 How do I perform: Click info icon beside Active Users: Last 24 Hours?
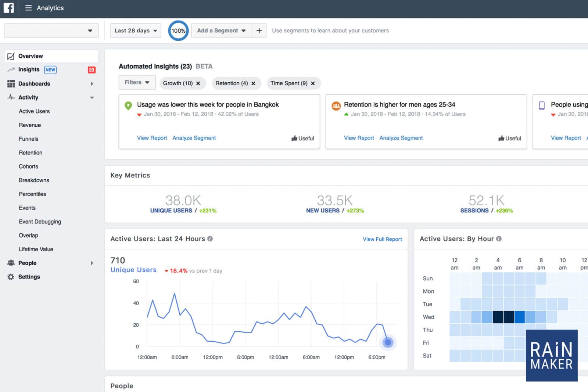pyautogui.click(x=210, y=239)
